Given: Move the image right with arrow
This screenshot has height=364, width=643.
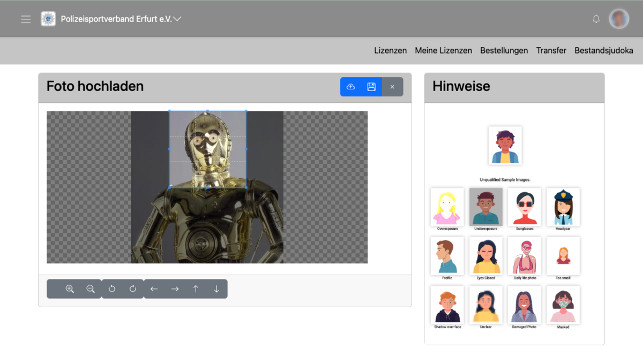Looking at the screenshot, I should (175, 289).
